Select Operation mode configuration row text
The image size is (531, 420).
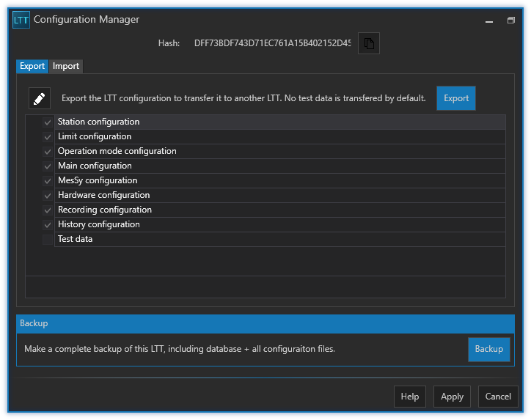point(117,151)
